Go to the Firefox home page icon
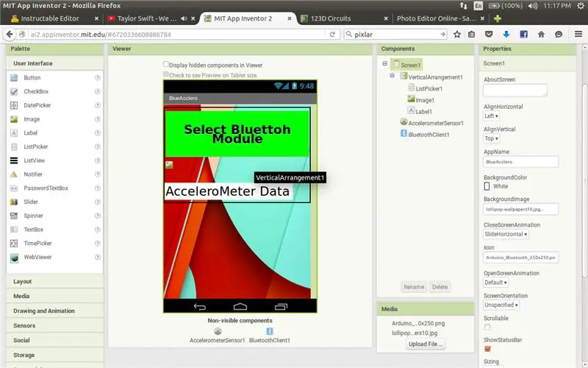The image size is (588, 368). [541, 34]
